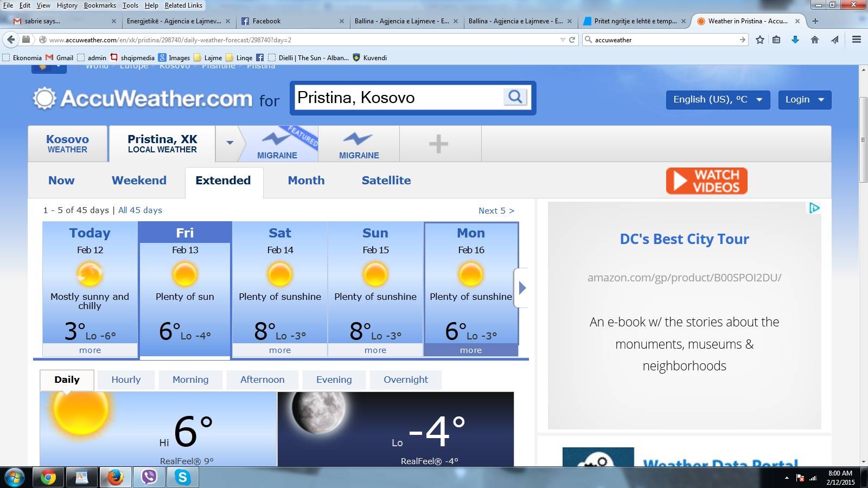Image resolution: width=868 pixels, height=488 pixels.
Task: Expand Today's forecast with more
Action: point(90,350)
